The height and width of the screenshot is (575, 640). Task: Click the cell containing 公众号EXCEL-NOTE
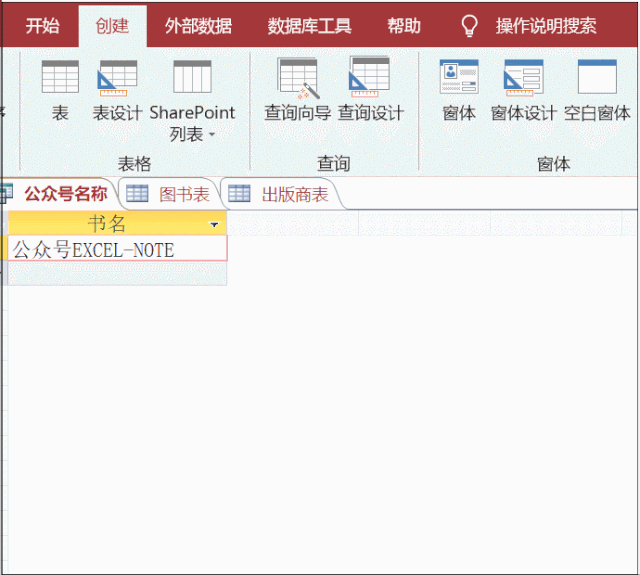(x=118, y=248)
